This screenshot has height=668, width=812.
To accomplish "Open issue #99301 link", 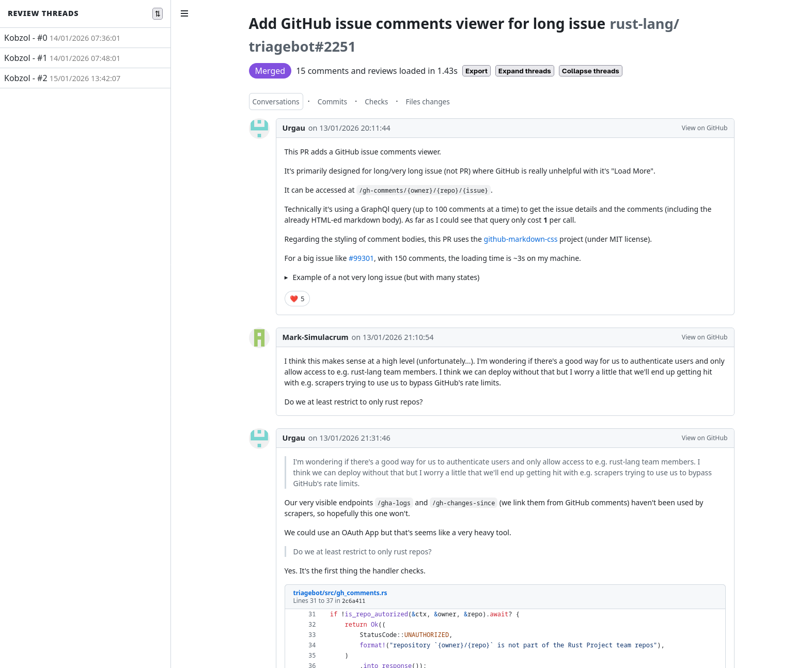I will [x=361, y=258].
